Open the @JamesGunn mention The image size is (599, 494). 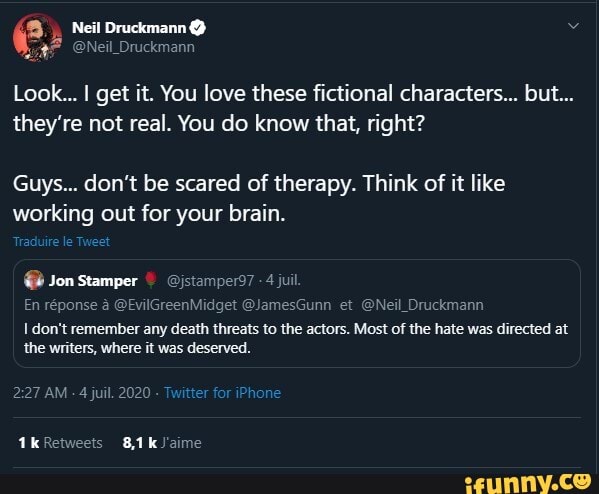click(287, 305)
